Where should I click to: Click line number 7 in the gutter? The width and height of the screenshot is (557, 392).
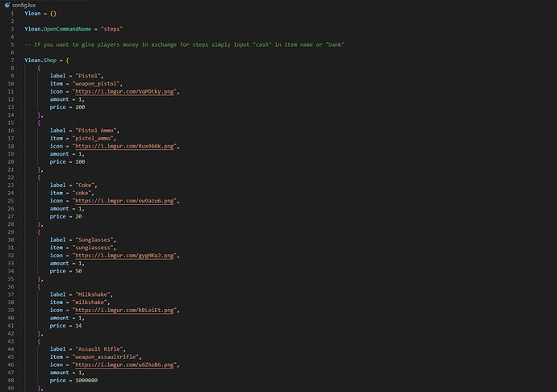9,60
